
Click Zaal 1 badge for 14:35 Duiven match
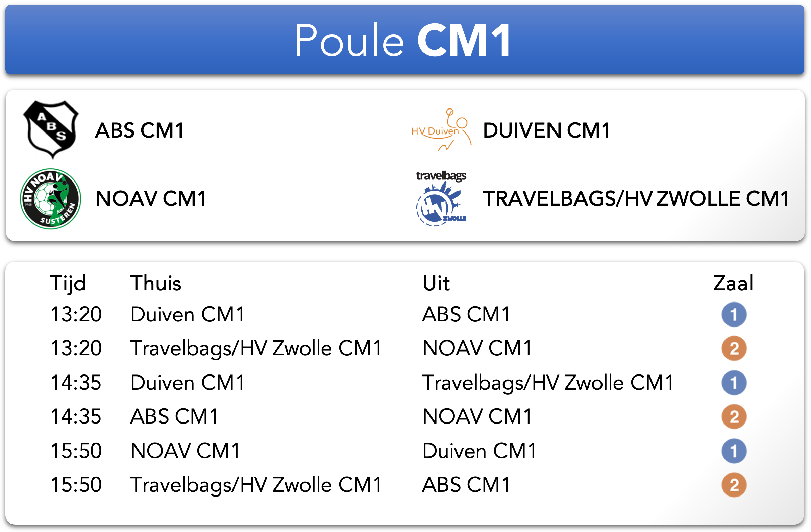click(x=734, y=383)
